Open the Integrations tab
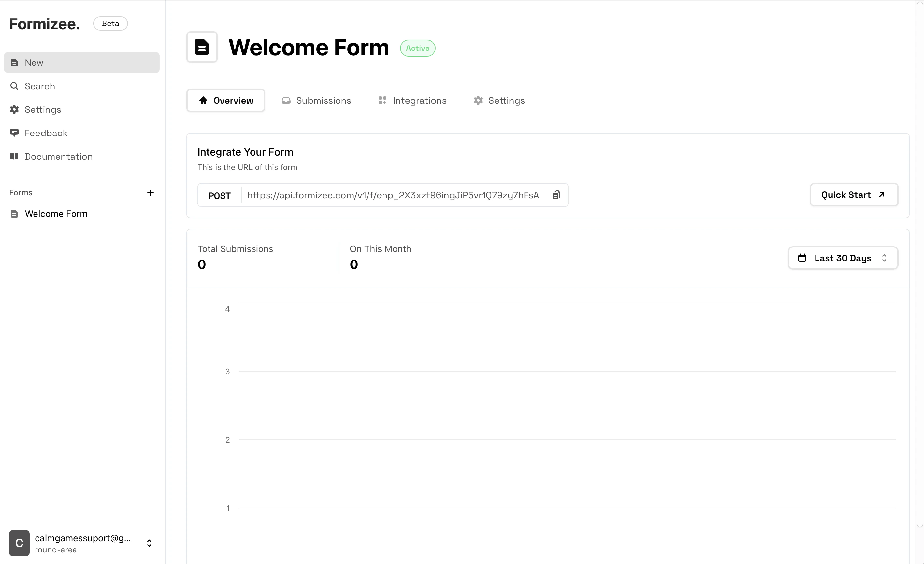The image size is (924, 564). [x=412, y=100]
